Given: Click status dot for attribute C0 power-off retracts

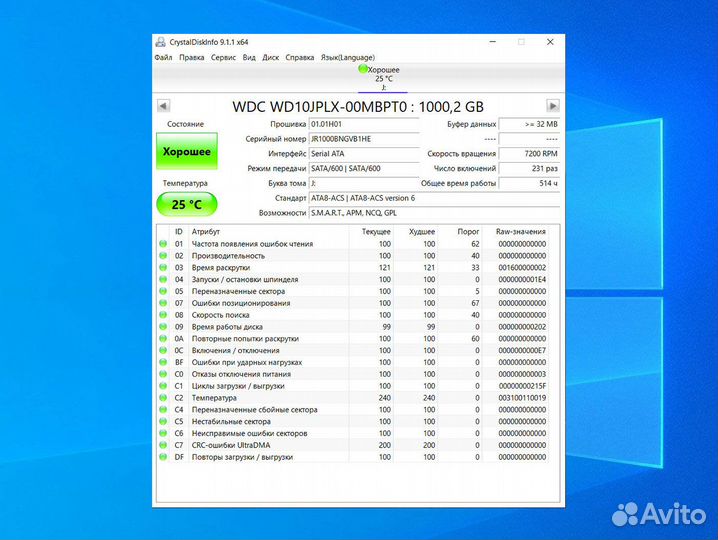Looking at the screenshot, I should (163, 374).
